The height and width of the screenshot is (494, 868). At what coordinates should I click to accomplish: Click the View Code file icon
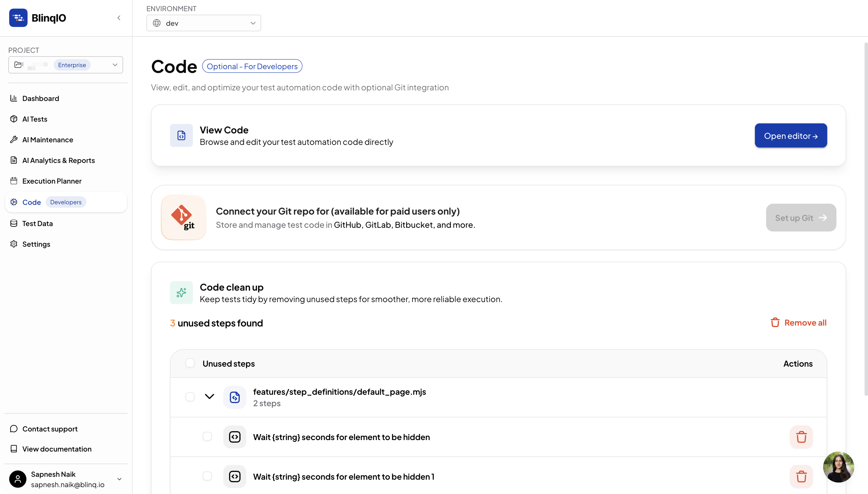[181, 135]
